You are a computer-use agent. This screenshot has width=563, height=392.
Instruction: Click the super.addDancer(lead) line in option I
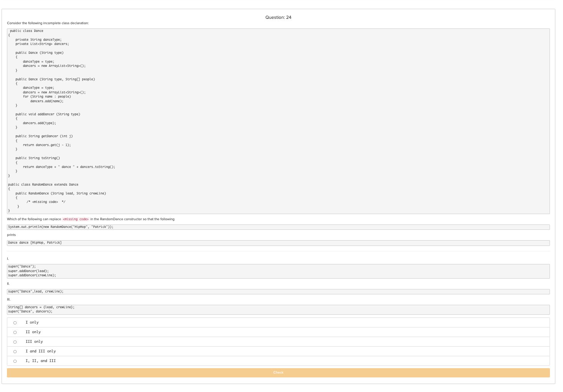pyautogui.click(x=28, y=271)
